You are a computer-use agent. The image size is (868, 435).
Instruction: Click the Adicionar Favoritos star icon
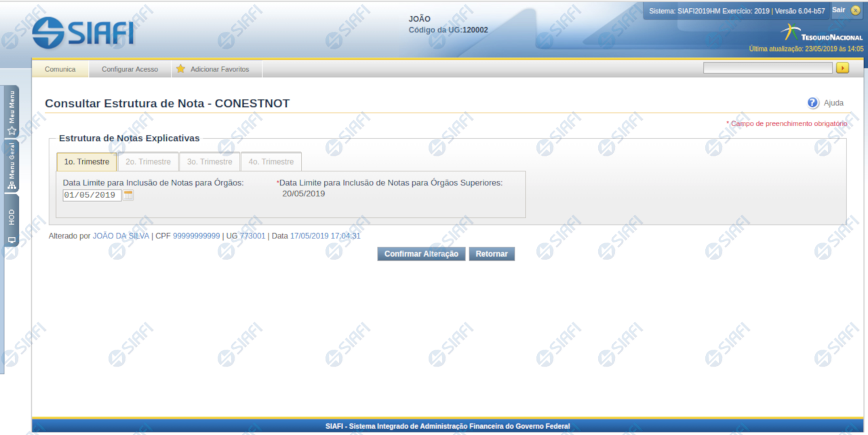tap(180, 69)
